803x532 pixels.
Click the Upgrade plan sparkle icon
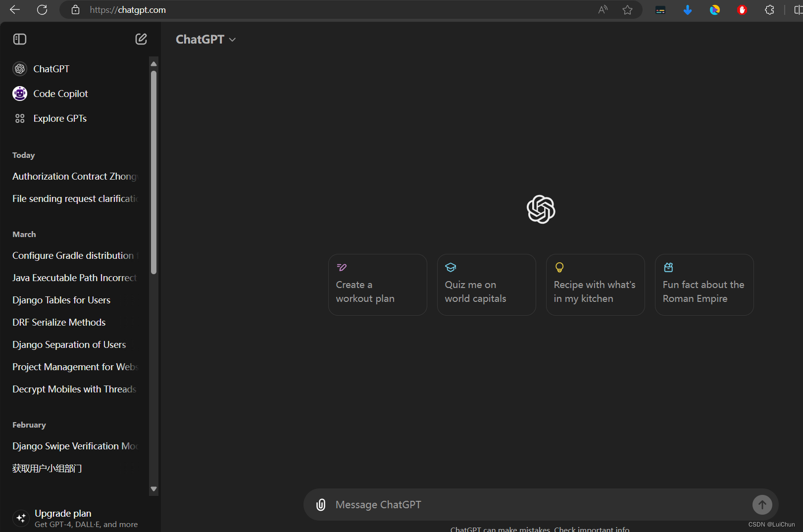coord(21,518)
